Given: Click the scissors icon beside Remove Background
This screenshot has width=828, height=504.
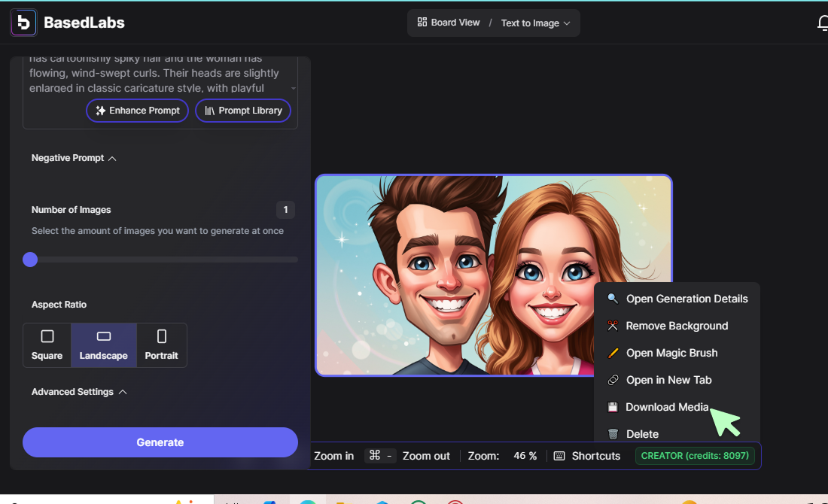Looking at the screenshot, I should point(613,326).
